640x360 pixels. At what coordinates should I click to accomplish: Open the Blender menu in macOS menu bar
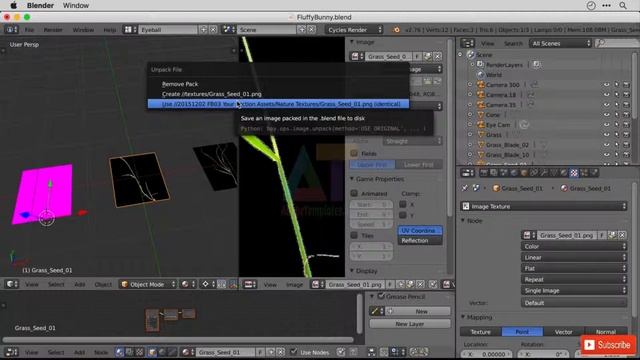coord(40,5)
